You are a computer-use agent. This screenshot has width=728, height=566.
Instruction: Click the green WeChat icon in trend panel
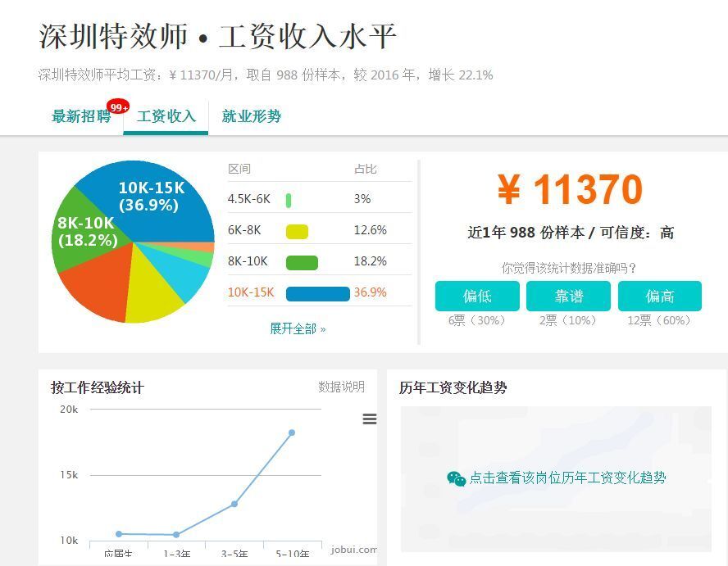[x=456, y=478]
